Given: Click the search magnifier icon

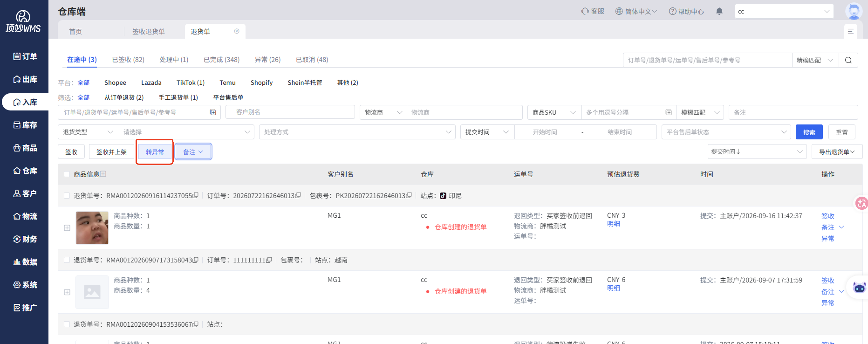Looking at the screenshot, I should tap(848, 60).
